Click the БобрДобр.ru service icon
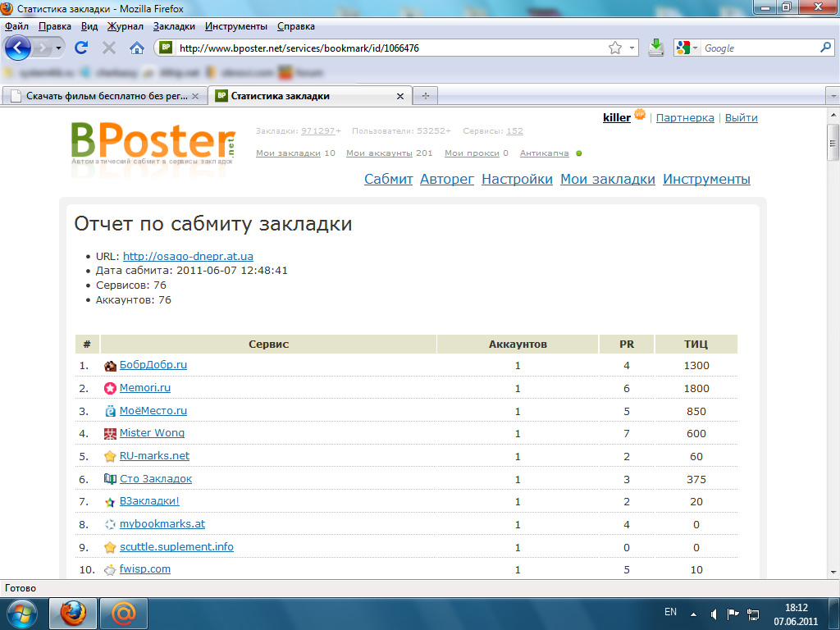Viewport: 840px width, 630px height. click(x=110, y=366)
